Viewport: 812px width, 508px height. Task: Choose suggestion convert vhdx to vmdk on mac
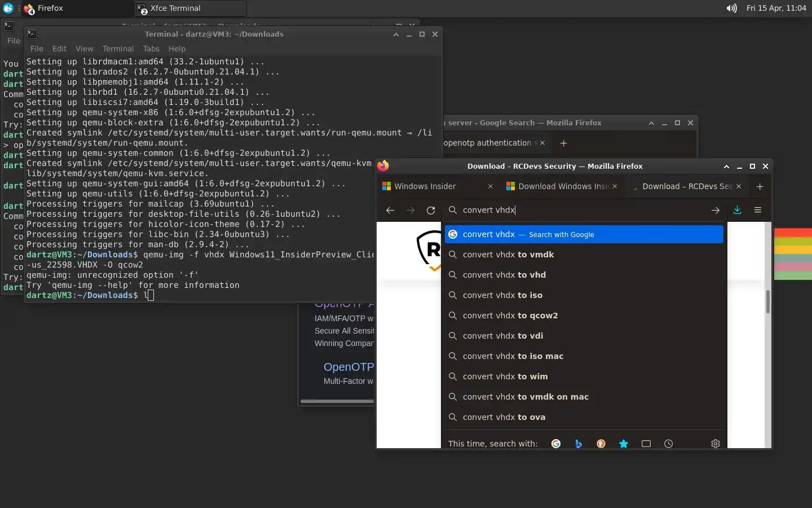[584, 397]
